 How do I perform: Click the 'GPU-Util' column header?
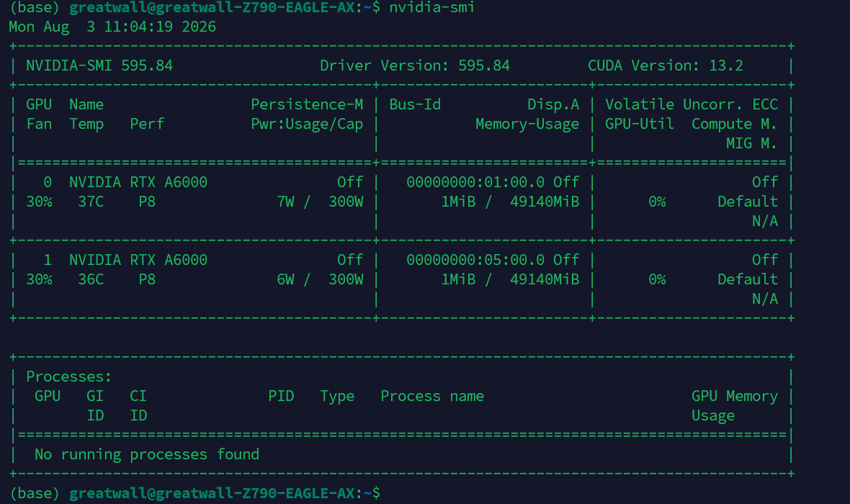(x=639, y=124)
